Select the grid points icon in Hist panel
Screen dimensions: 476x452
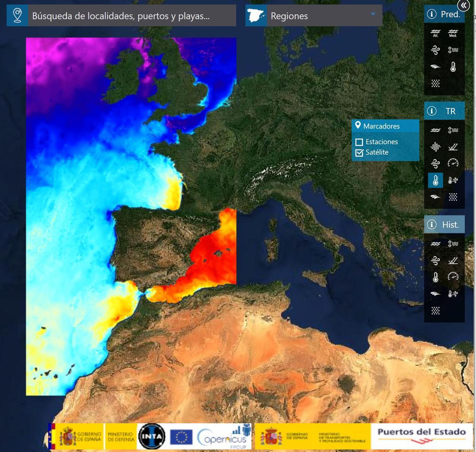[x=435, y=310]
